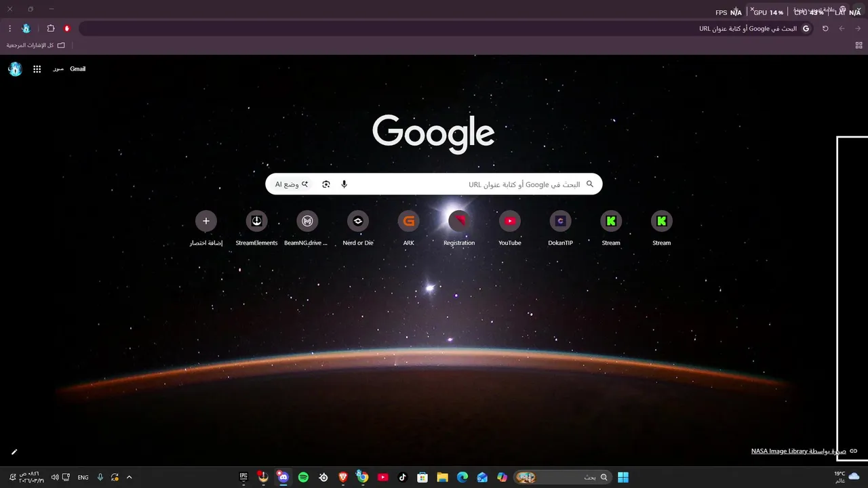
Task: Open the Nerd or Die shortcut
Action: point(358,228)
